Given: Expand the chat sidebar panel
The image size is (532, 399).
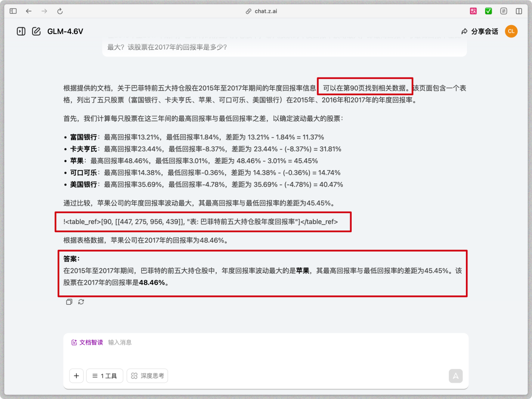Looking at the screenshot, I should pyautogui.click(x=21, y=32).
